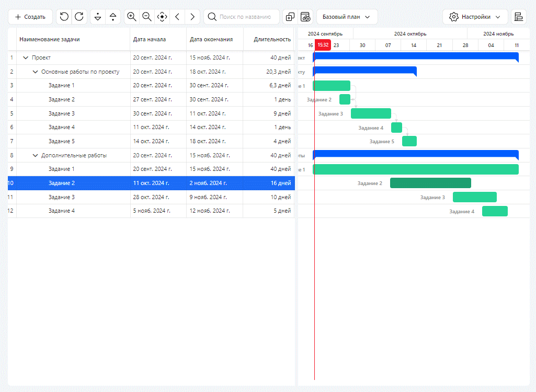Collapse all rows with up-arrow icon
The height and width of the screenshot is (392, 536).
(113, 17)
